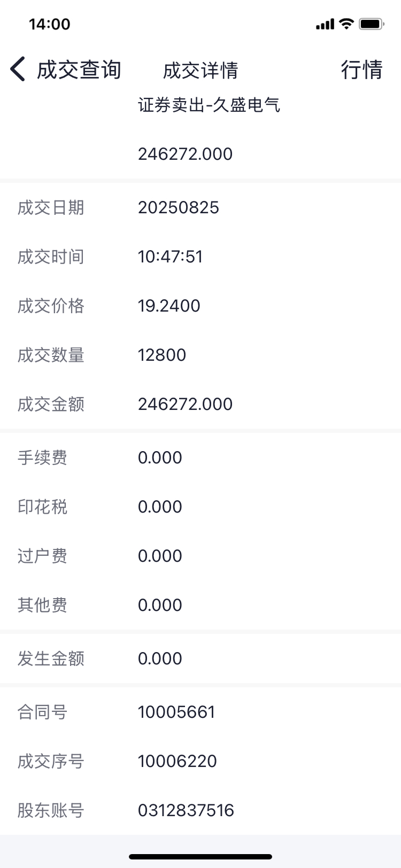Viewport: 401px width, 868px height.
Task: Tap the 成交时间 value 10:47:51
Action: click(171, 257)
